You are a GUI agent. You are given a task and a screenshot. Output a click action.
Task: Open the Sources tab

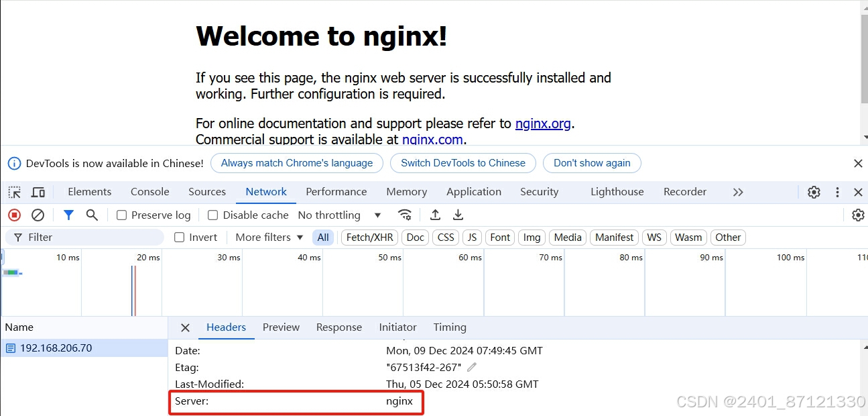click(x=207, y=192)
